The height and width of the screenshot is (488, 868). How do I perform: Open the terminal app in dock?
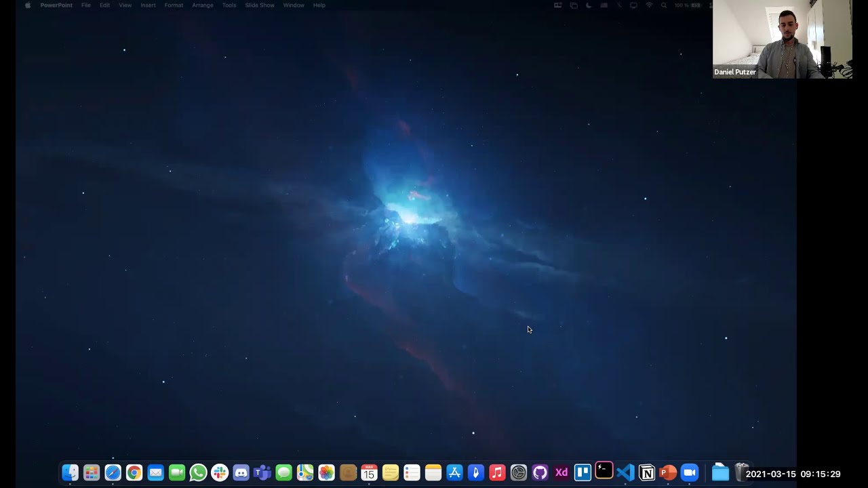pyautogui.click(x=604, y=471)
